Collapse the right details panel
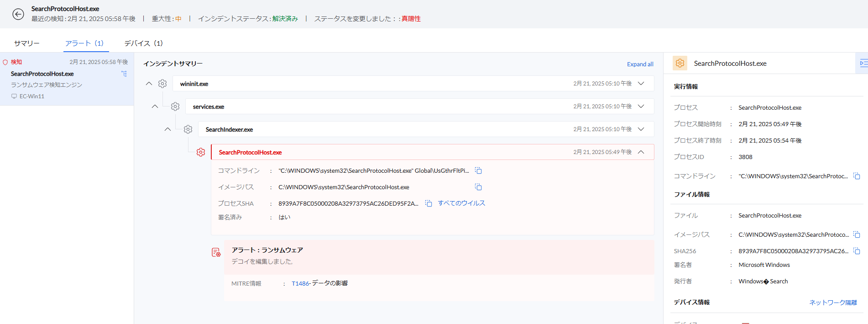Screen dimensions: 868x324 pos(863,63)
